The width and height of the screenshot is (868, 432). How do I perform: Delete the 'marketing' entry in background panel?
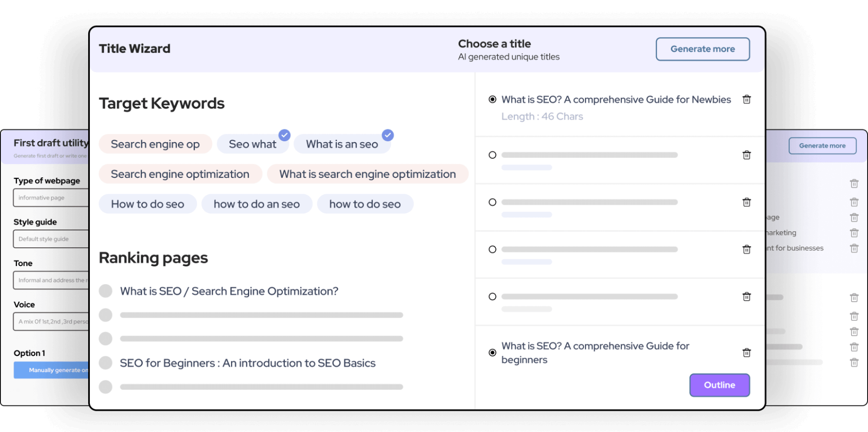click(x=854, y=233)
